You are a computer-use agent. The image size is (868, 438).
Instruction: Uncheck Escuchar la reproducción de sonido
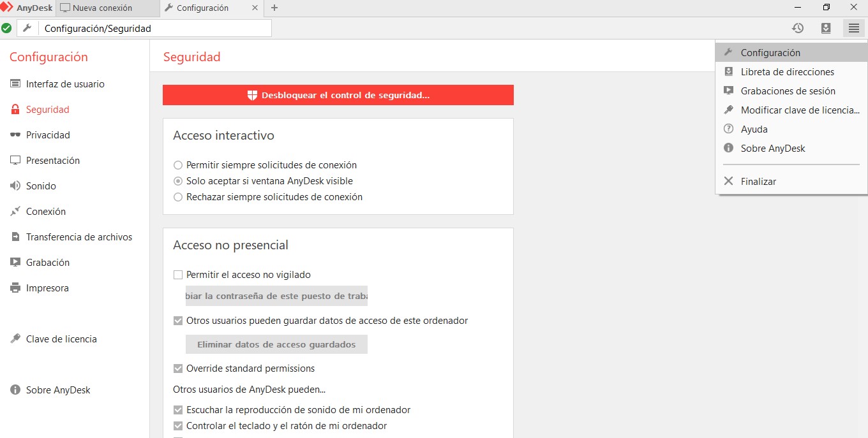[177, 410]
